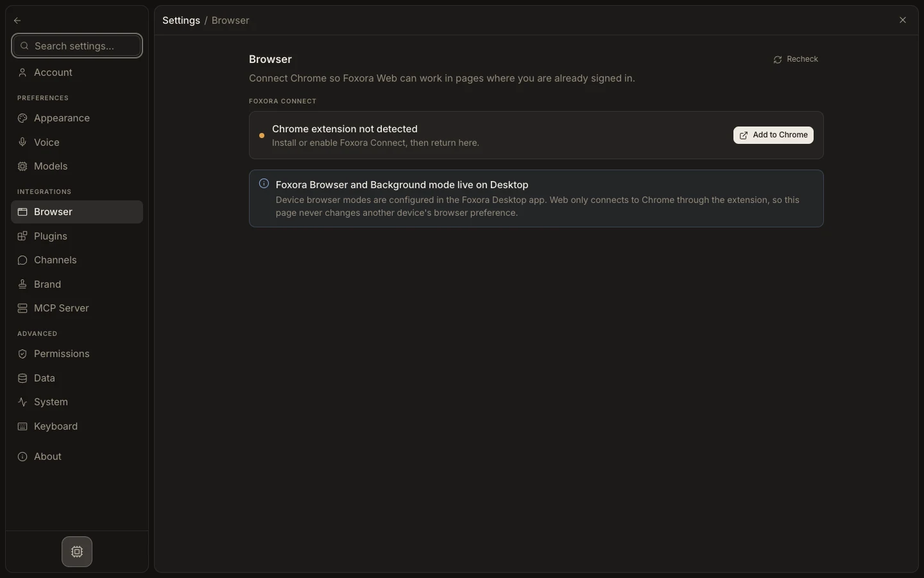Click external link icon in Add to Chrome
The width and height of the screenshot is (924, 578).
(x=744, y=136)
